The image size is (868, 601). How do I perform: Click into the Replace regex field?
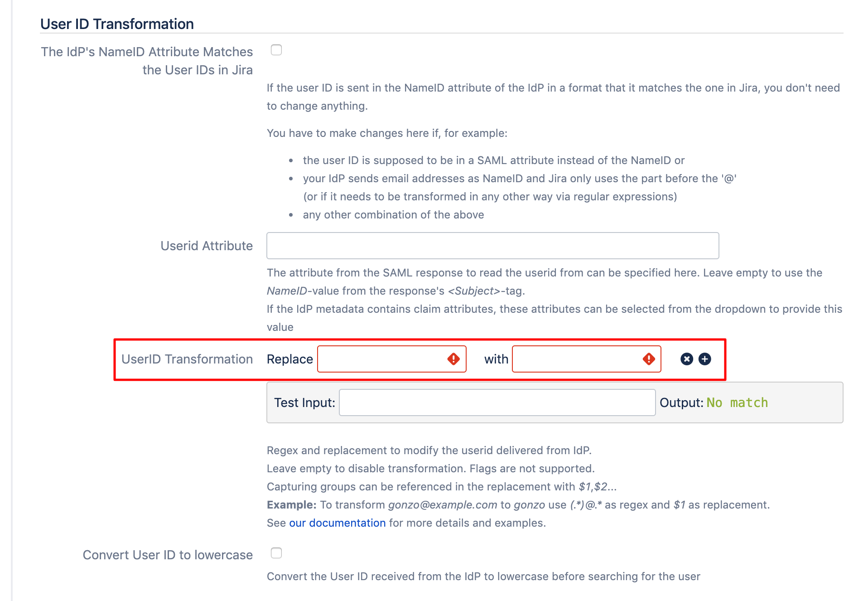click(x=381, y=359)
